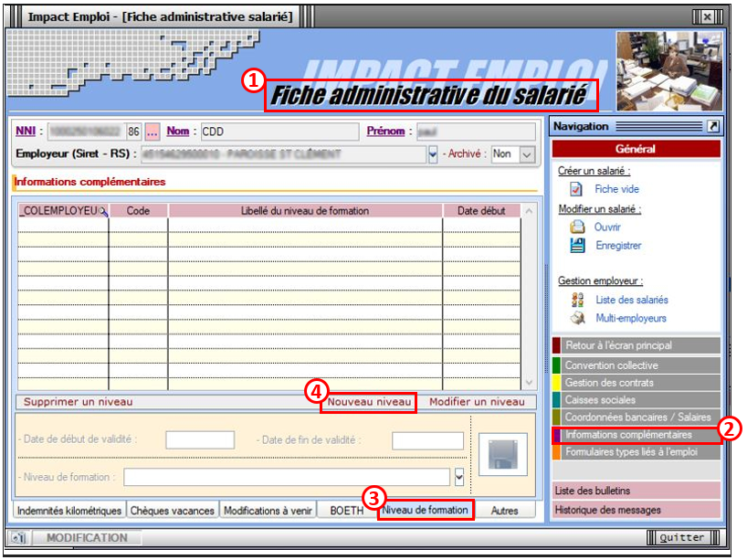This screenshot has height=560, width=747.
Task: Click the Ouvrir folder icon
Action: click(577, 227)
